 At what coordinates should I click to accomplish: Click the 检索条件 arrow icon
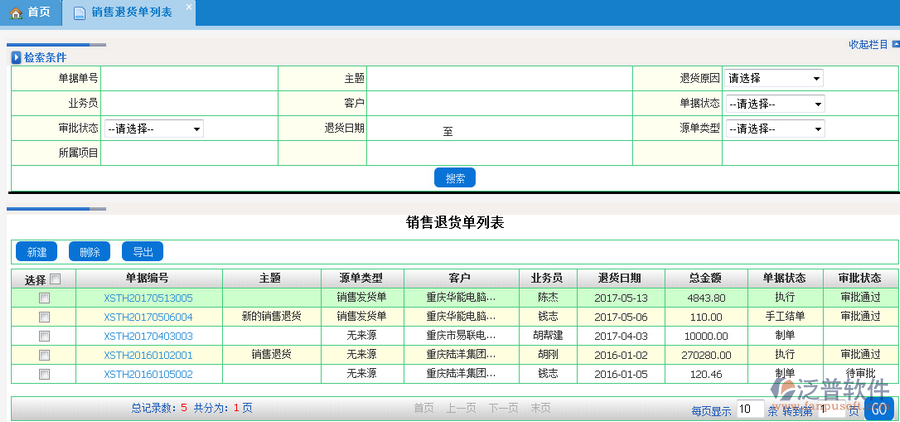[16, 58]
